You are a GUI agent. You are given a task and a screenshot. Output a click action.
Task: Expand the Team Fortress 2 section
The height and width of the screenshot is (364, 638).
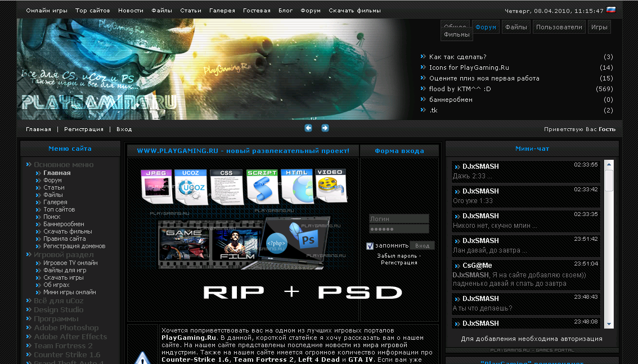[63, 345]
